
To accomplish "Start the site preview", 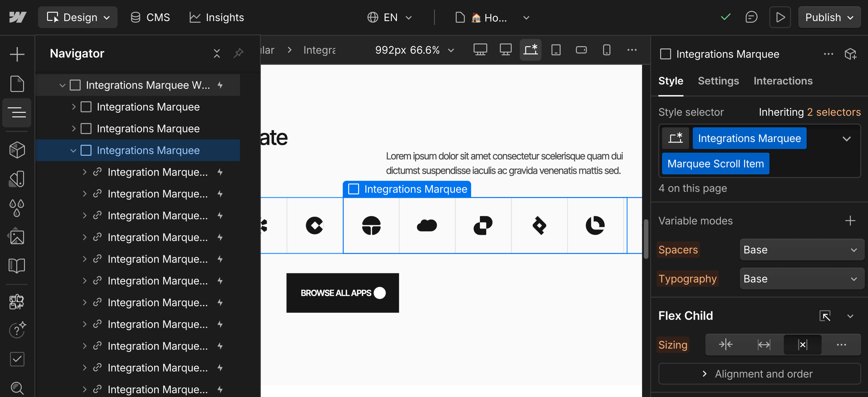I will tap(780, 17).
